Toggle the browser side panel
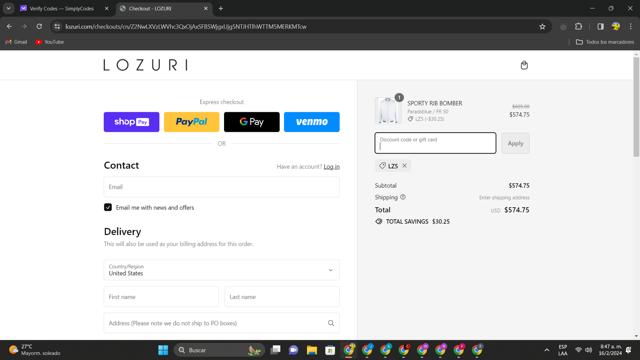Image resolution: width=640 pixels, height=360 pixels. click(600, 27)
